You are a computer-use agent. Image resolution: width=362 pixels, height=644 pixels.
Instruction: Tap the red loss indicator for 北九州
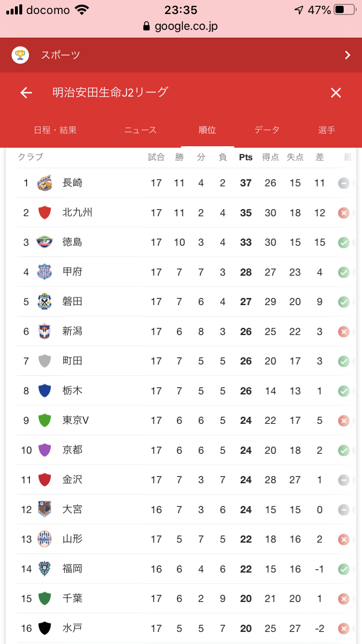(x=344, y=213)
